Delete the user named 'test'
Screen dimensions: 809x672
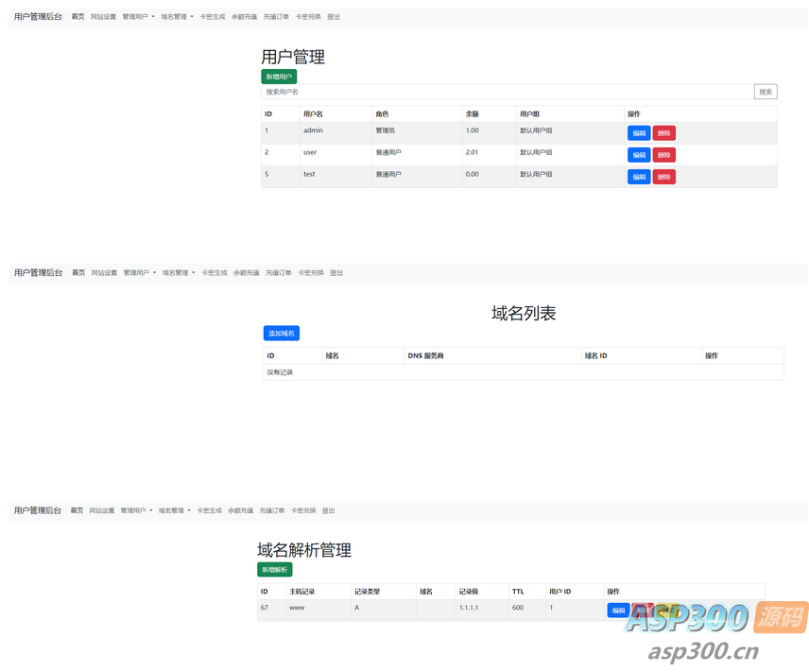pos(663,177)
